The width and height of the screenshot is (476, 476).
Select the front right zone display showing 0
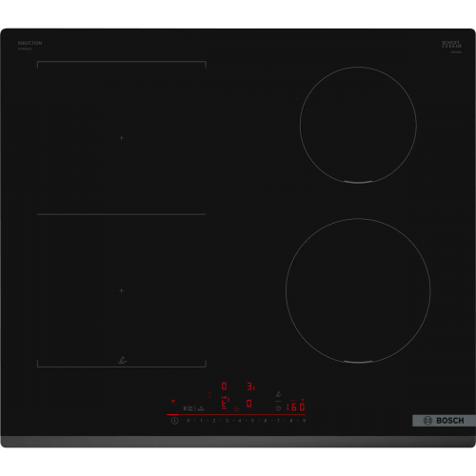[249, 404]
